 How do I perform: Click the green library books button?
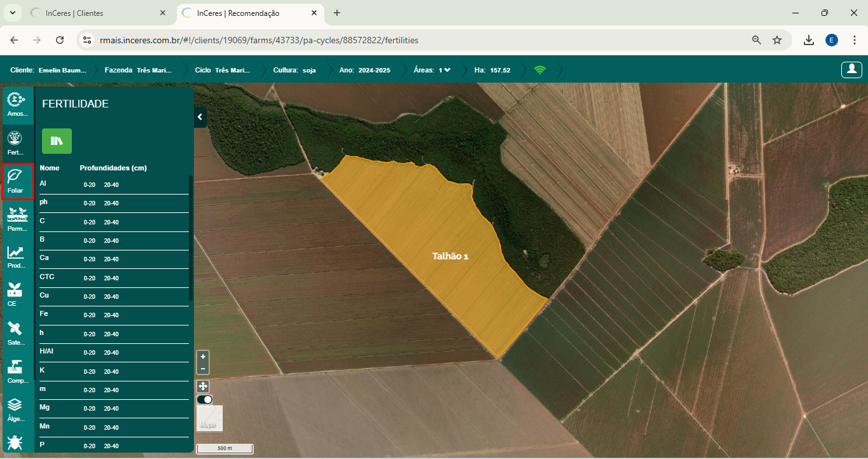tap(57, 141)
